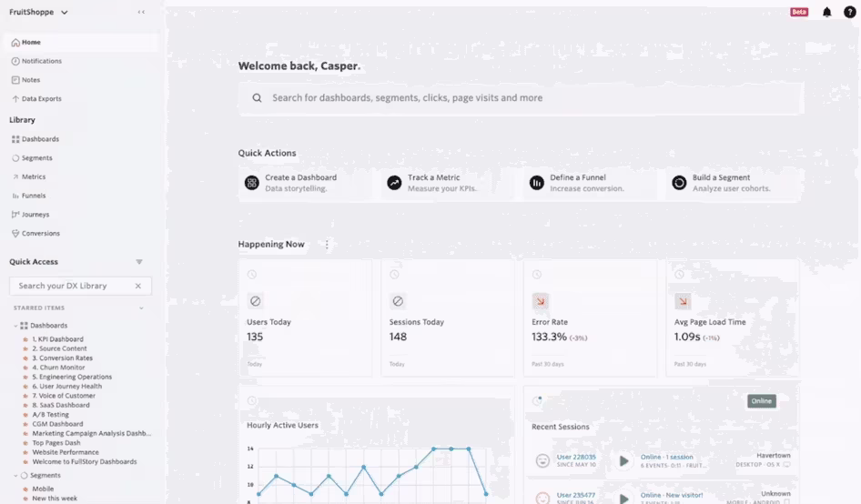Collapse the Segments tree group

pyautogui.click(x=15, y=476)
